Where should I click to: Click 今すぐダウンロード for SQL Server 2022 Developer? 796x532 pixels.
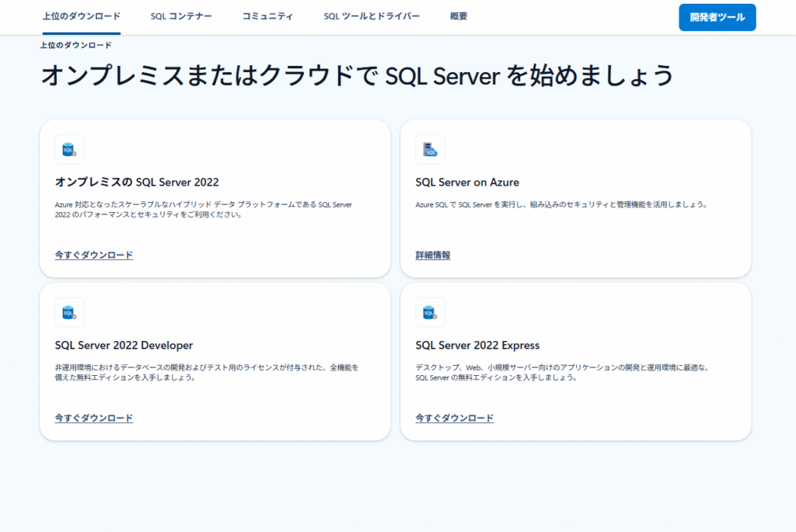94,418
